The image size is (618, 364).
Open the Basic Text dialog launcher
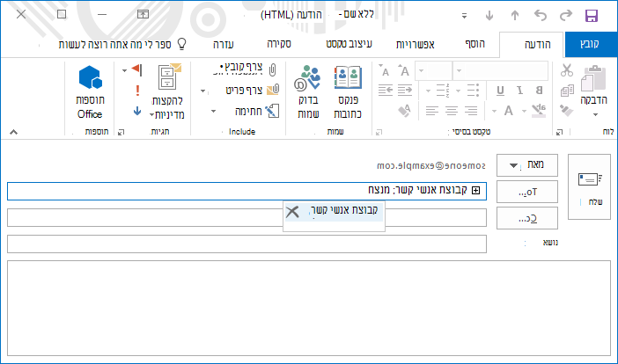379,132
